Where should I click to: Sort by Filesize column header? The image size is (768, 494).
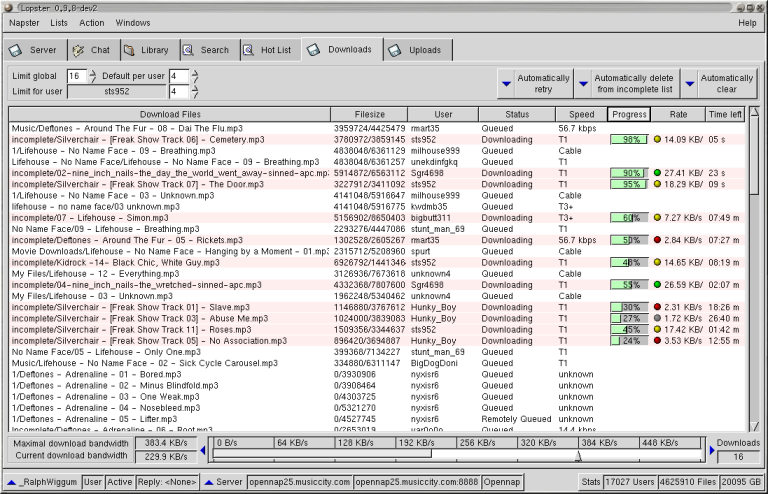coord(369,114)
